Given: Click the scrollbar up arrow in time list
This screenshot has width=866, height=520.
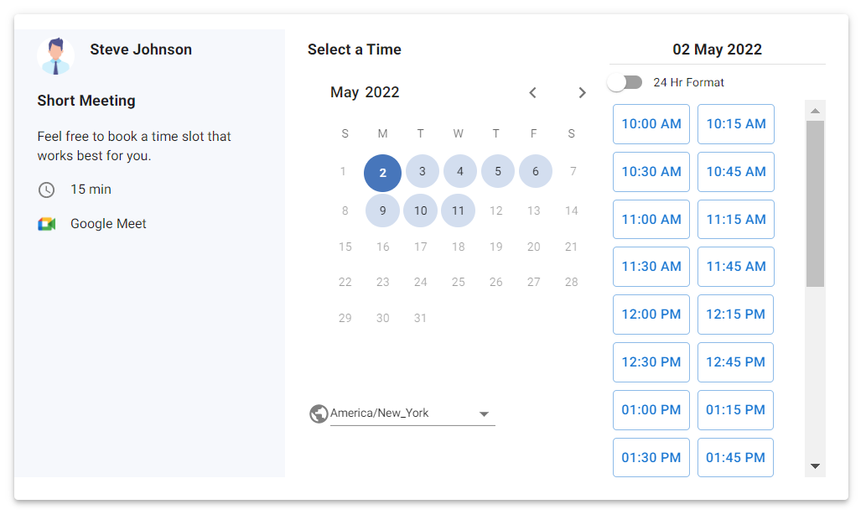Looking at the screenshot, I should [x=815, y=111].
